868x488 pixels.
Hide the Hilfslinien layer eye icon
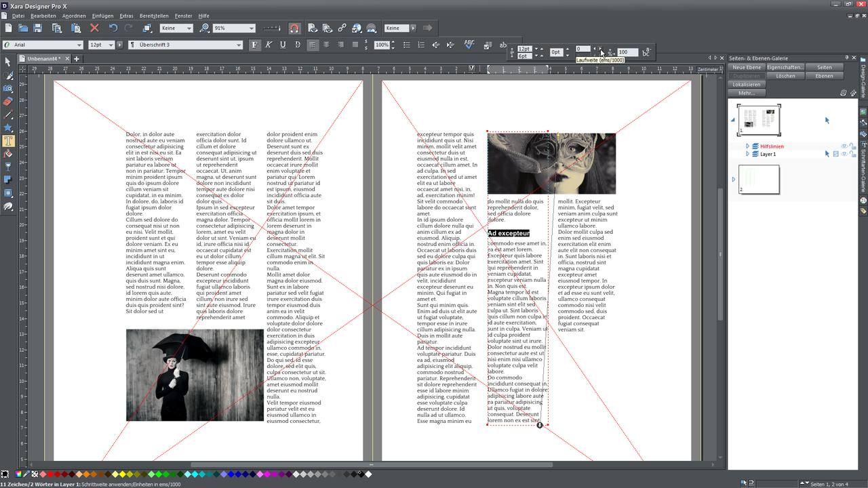(845, 146)
